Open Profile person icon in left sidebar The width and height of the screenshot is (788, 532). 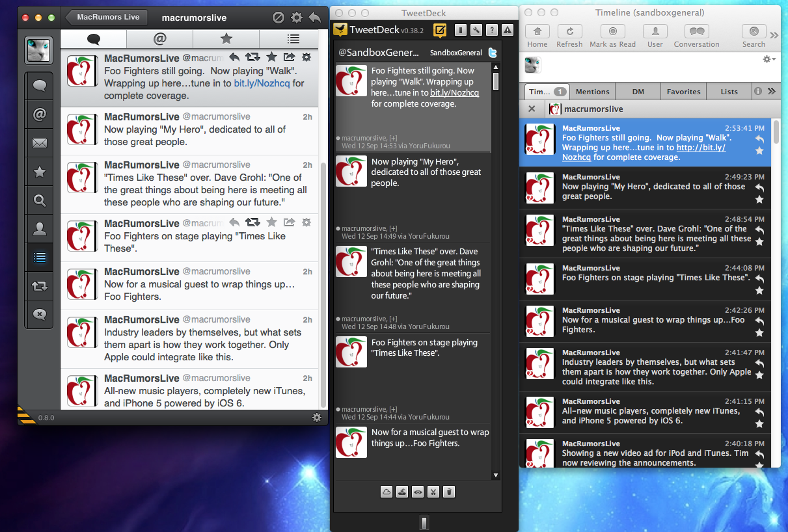(x=40, y=229)
